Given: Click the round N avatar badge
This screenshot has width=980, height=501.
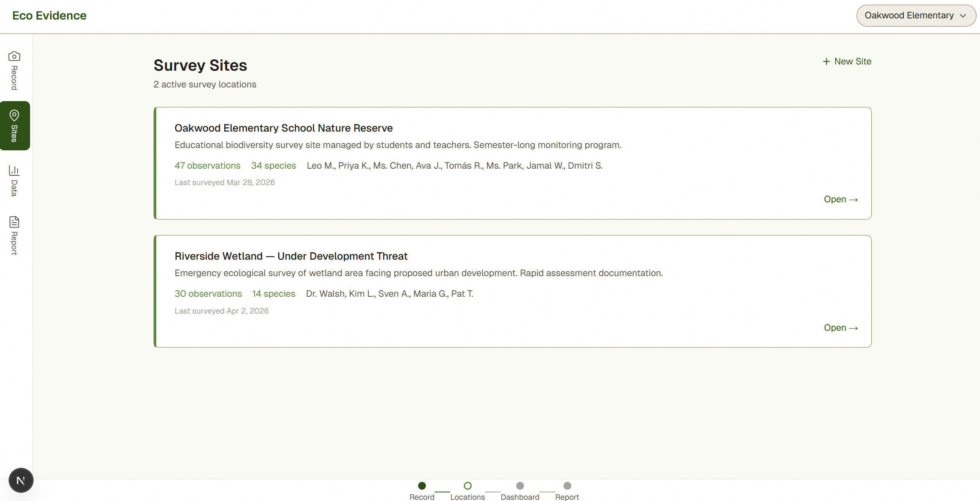Looking at the screenshot, I should [x=21, y=480].
